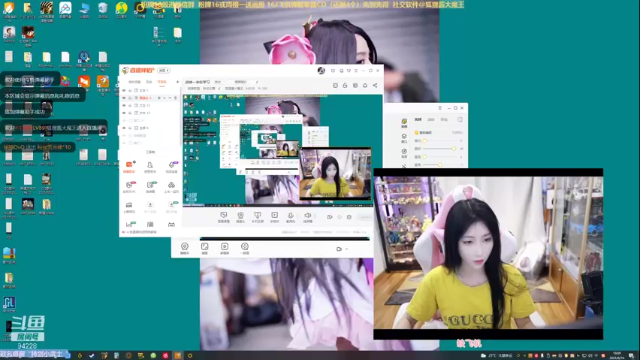This screenshot has height=360, width=640.
Task: Click the red circle icon on the taskbar
Action: point(165,356)
